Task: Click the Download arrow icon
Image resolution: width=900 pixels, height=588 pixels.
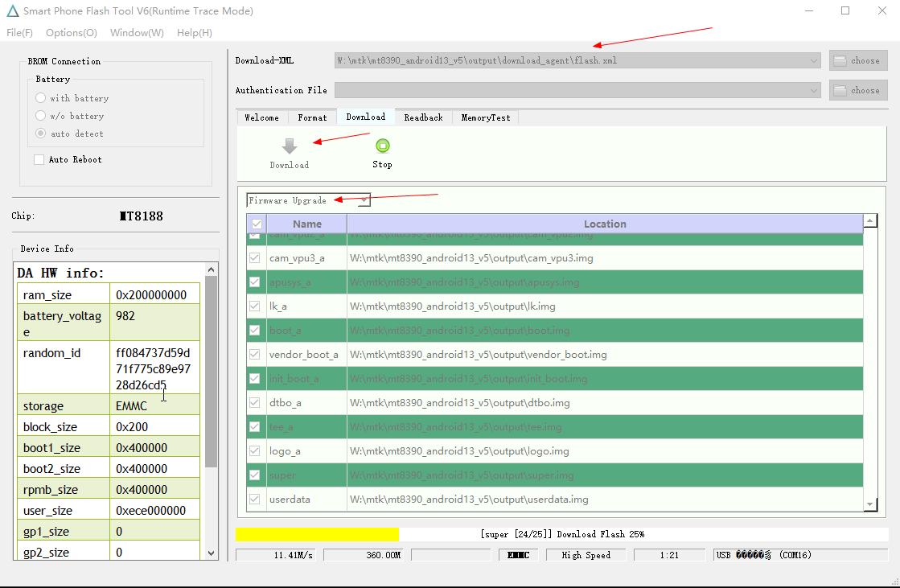Action: coord(290,146)
